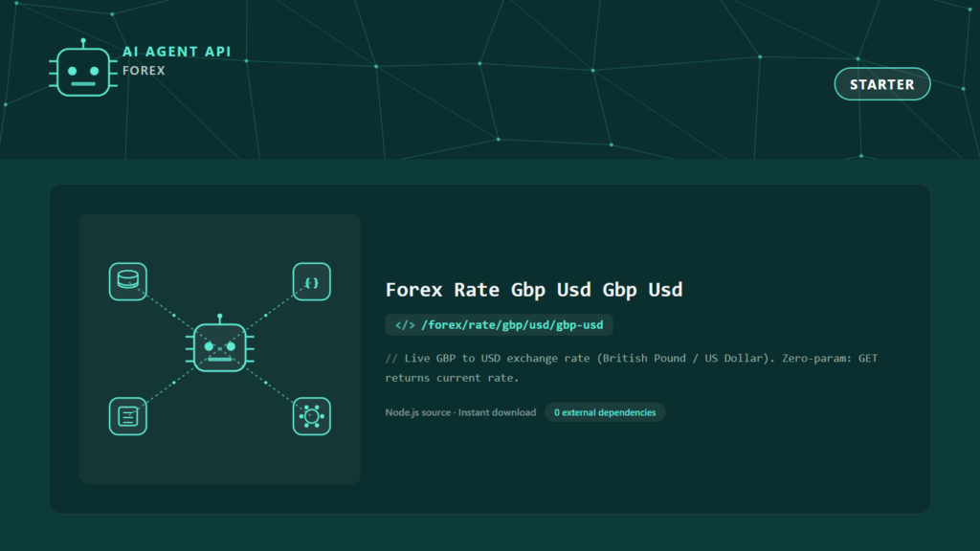
Task: Click the Node.js source Instant download text
Action: (x=460, y=412)
